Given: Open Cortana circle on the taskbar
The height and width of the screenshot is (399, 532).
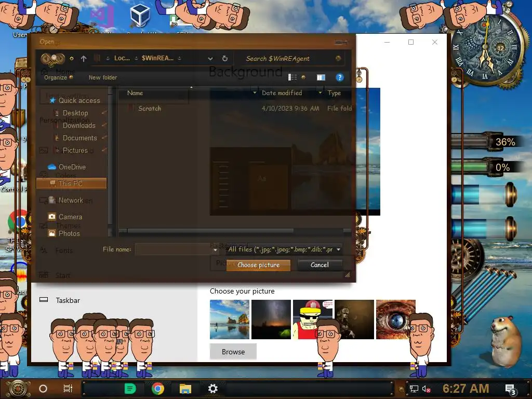Looking at the screenshot, I should (x=43, y=389).
